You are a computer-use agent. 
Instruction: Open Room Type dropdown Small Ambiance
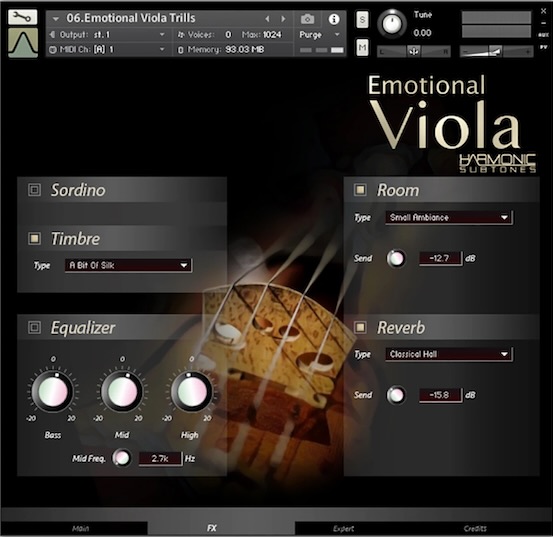click(449, 217)
